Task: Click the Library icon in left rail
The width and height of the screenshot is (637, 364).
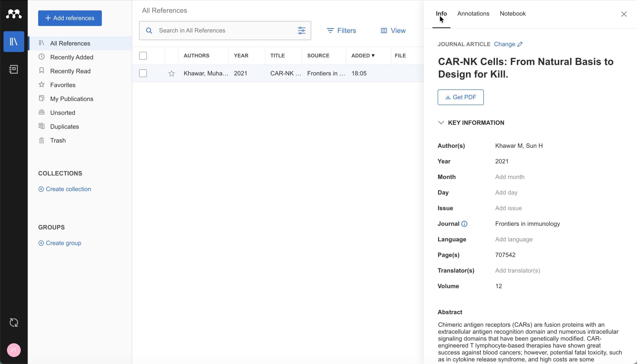Action: tap(14, 42)
